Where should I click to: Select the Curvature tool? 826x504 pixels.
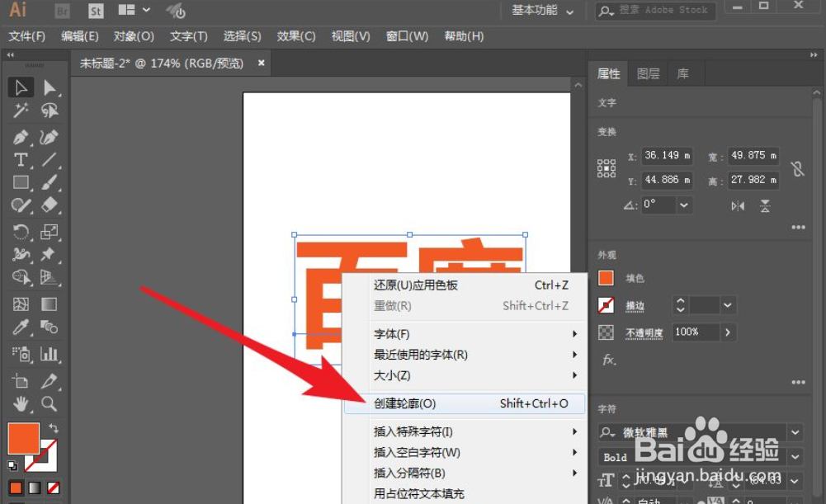point(50,137)
